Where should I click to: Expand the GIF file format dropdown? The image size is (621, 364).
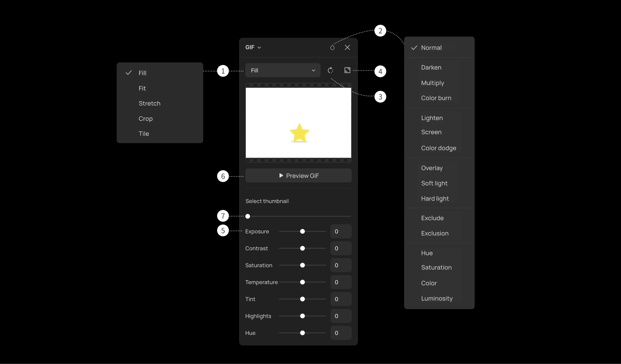point(253,47)
